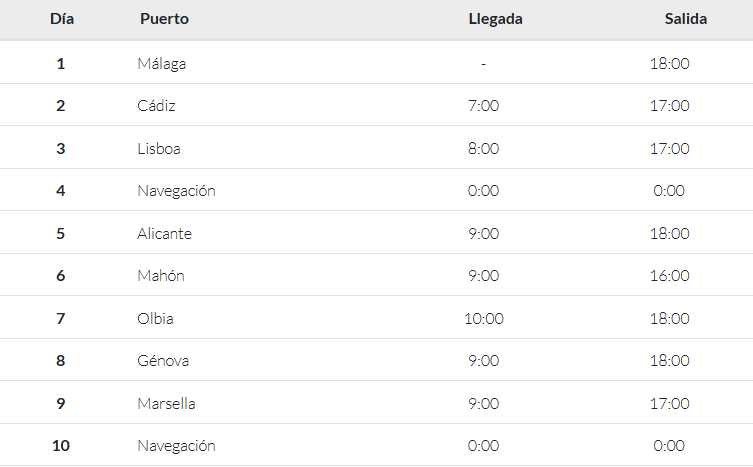The width and height of the screenshot is (753, 467).
Task: Click the Puerto column header
Action: click(164, 19)
